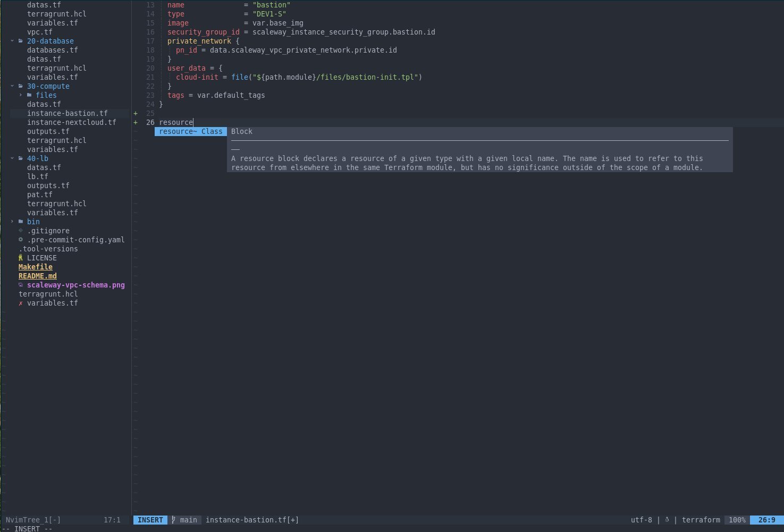
Task: Click the folder icon next to 30-compute
Action: tap(20, 86)
